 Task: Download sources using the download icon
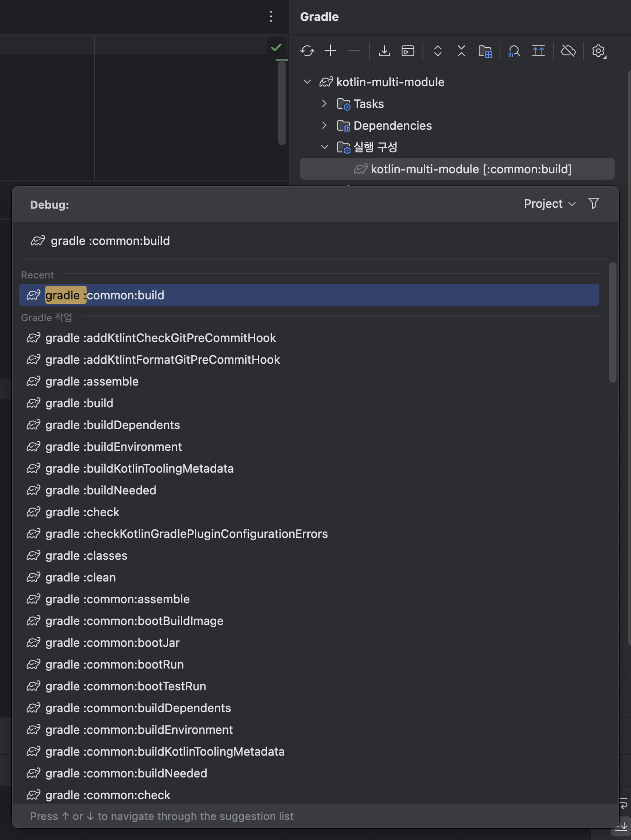(x=384, y=51)
